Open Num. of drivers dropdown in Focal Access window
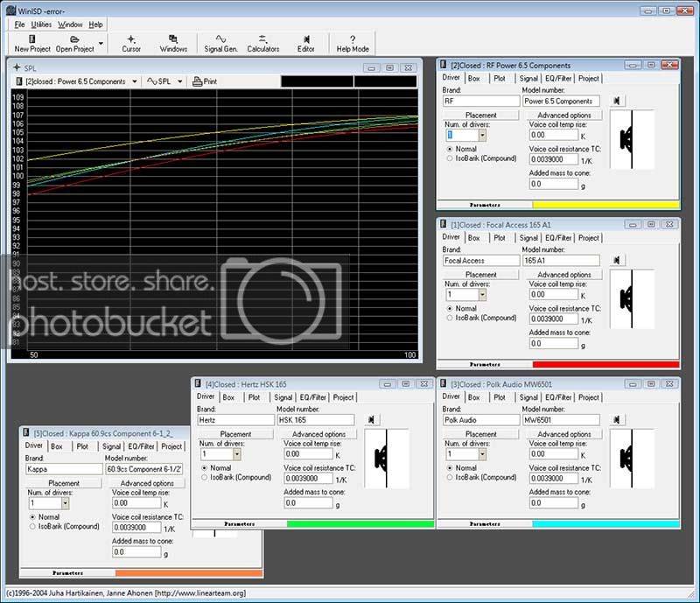This screenshot has width=700, height=603. point(482,294)
